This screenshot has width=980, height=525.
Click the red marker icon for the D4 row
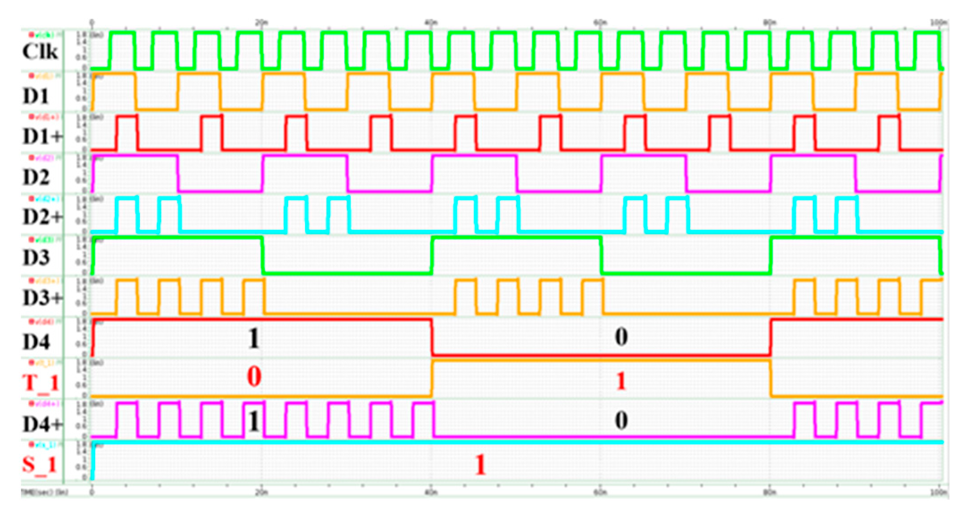click(x=32, y=321)
